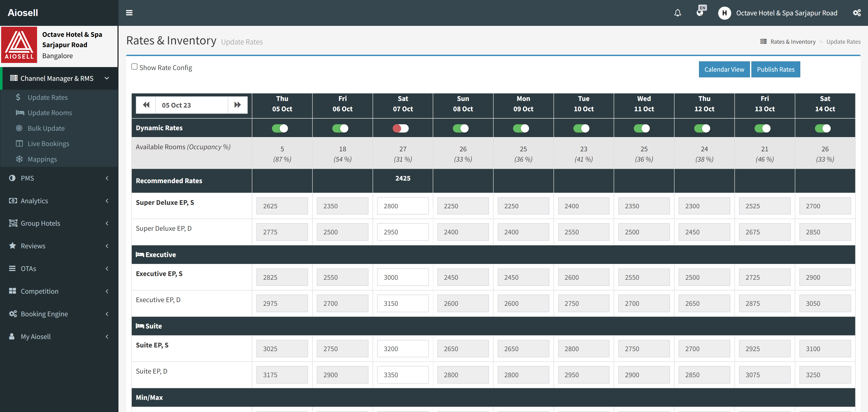Click the Competition grid icon
This screenshot has height=412, width=868.
pyautogui.click(x=13, y=291)
